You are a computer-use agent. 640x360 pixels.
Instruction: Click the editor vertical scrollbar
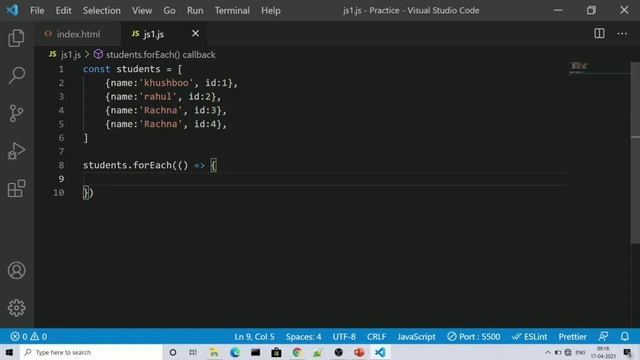tap(636, 153)
